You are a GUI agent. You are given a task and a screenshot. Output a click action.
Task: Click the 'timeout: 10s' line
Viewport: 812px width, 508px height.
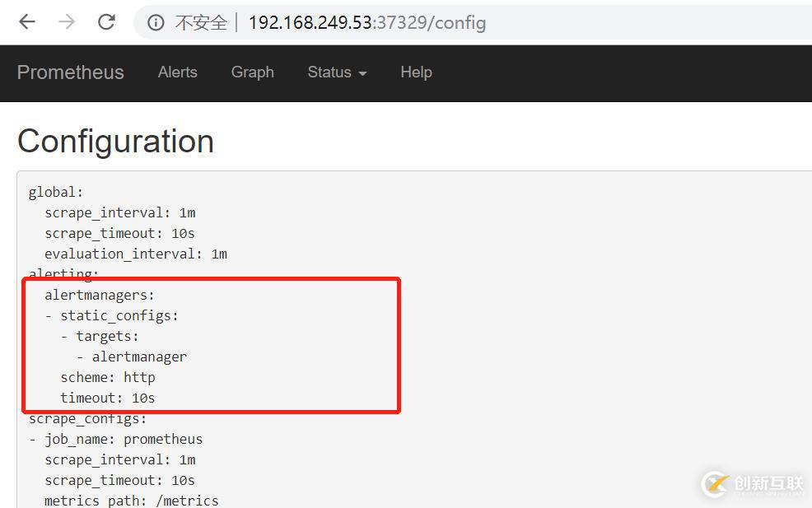108,398
